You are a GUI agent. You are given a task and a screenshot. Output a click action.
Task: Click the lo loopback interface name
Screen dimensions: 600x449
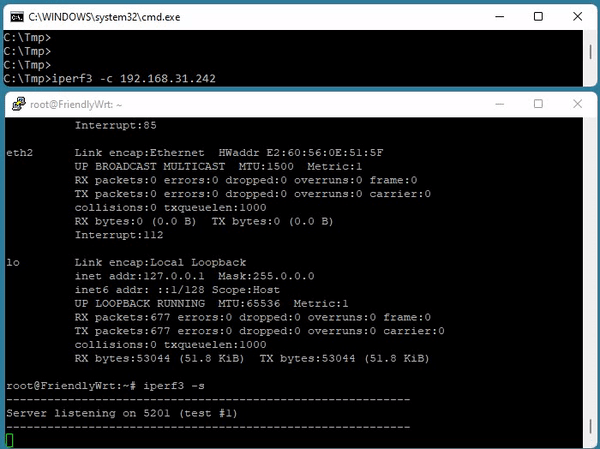pyautogui.click(x=12, y=262)
